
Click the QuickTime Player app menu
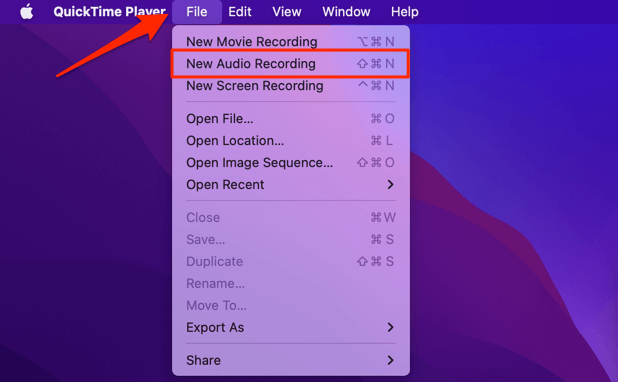pyautogui.click(x=110, y=12)
